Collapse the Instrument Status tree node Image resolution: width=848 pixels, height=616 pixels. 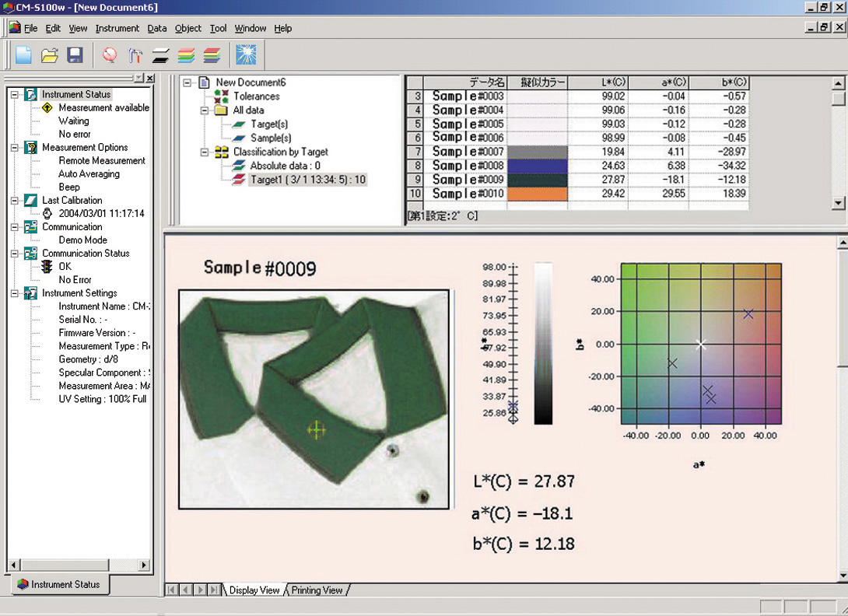tap(14, 94)
